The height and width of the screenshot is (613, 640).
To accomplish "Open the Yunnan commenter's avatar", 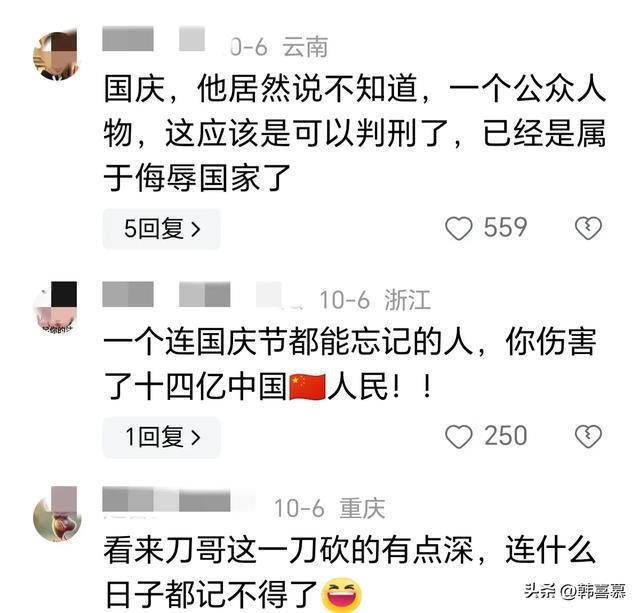I will [x=55, y=55].
